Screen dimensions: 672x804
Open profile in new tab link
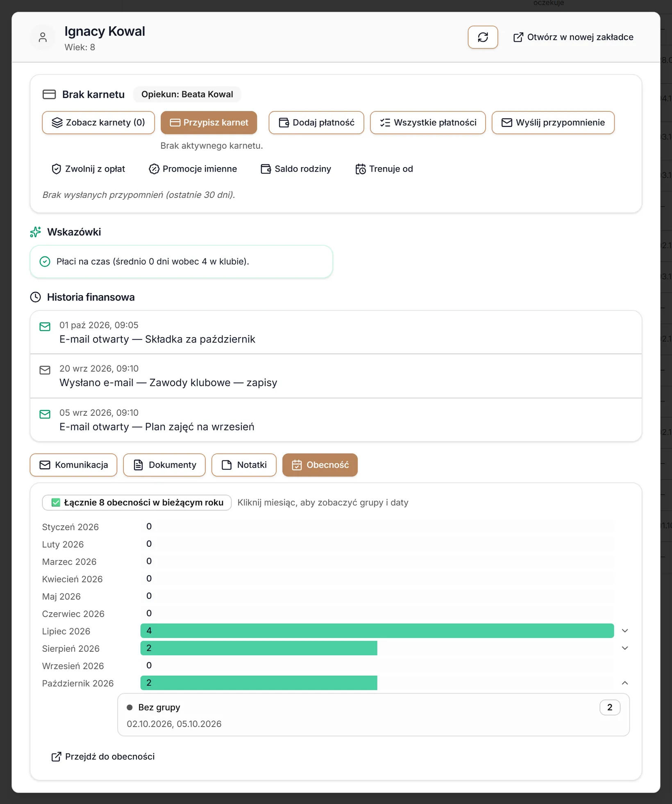[573, 37]
